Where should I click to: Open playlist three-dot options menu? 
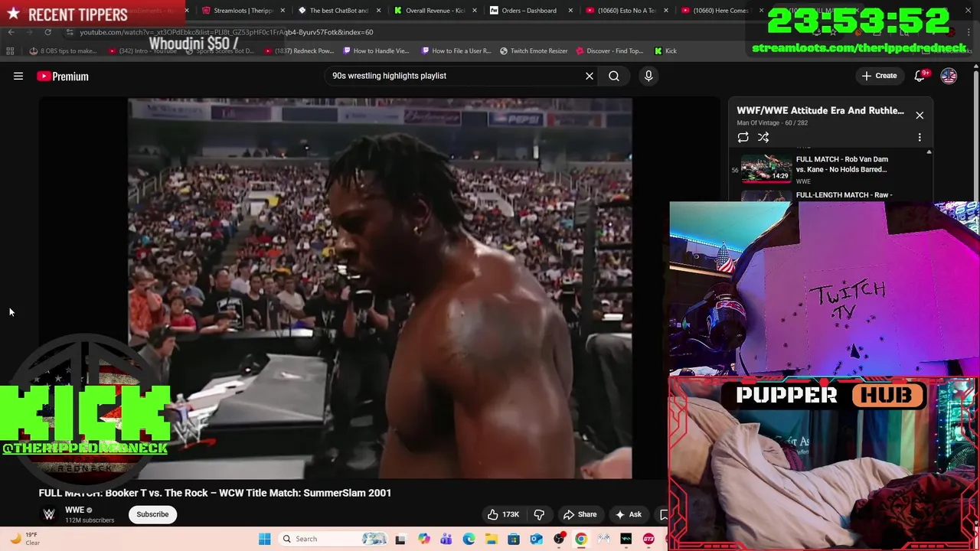[920, 138]
